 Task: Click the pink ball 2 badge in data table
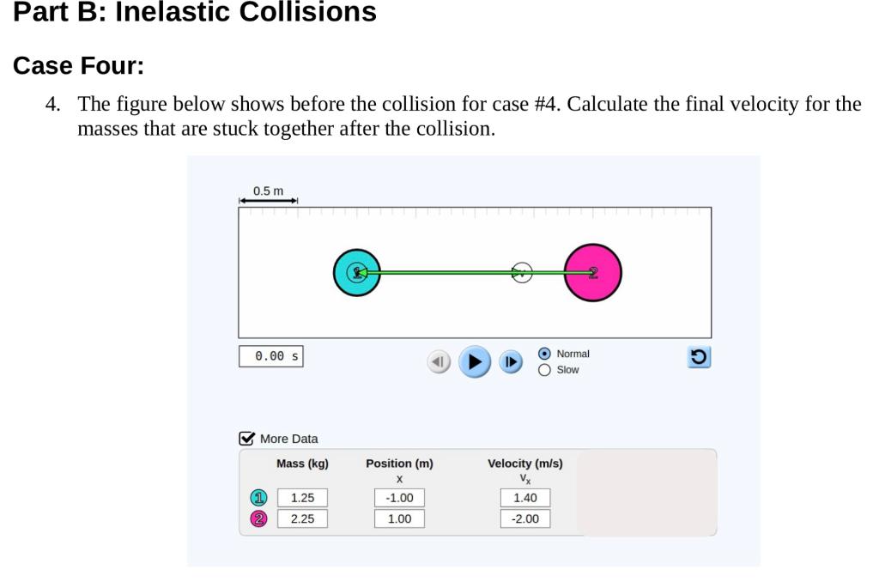coord(257,518)
